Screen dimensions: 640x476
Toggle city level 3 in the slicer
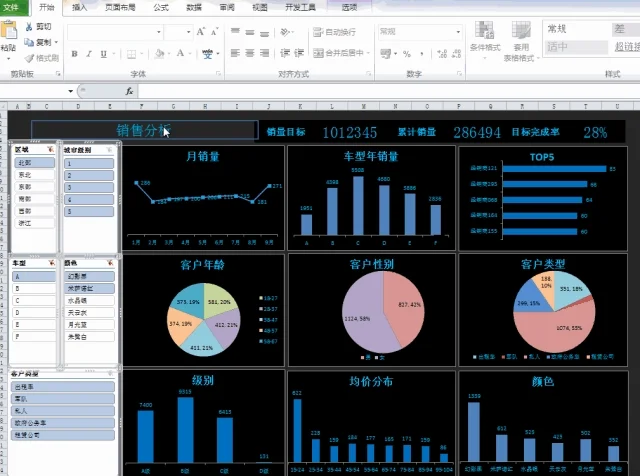point(89,187)
